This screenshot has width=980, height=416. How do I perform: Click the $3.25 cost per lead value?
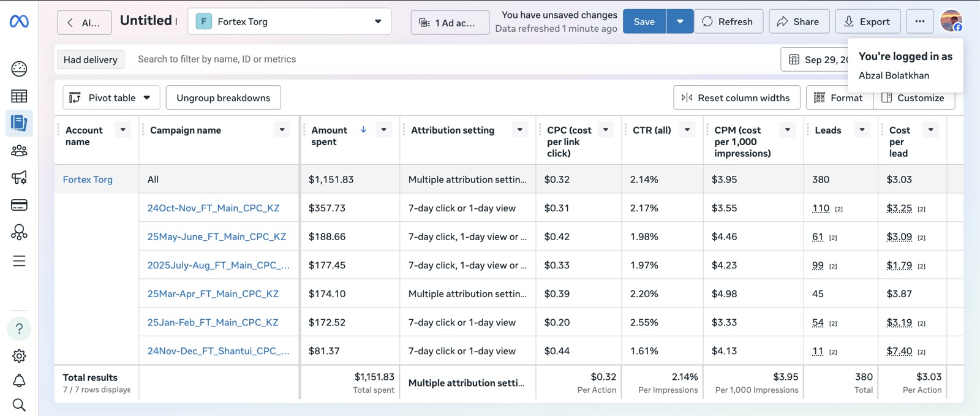tap(899, 208)
